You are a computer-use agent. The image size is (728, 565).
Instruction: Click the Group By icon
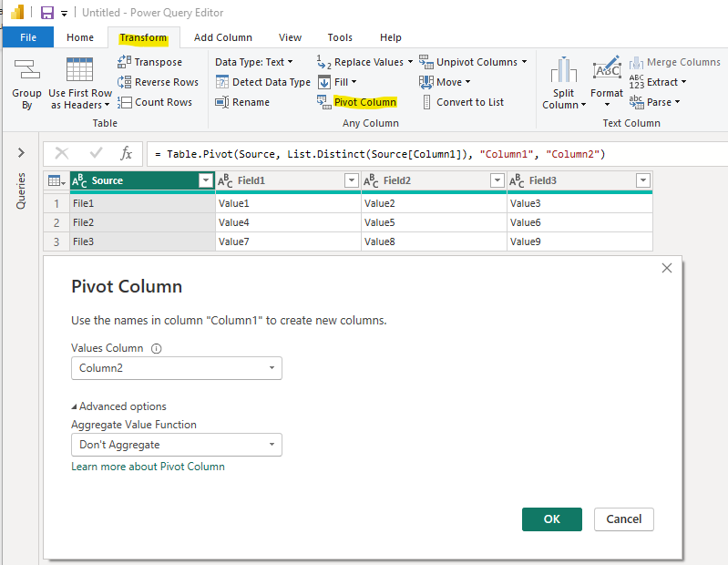pos(27,69)
